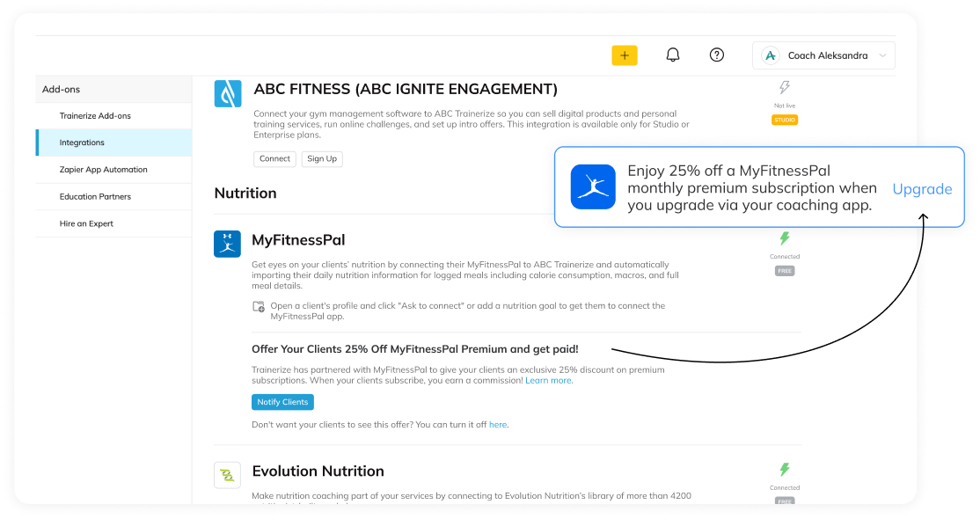980x519 pixels.
Task: Open Trainerize Add-ons menu item
Action: 95,116
